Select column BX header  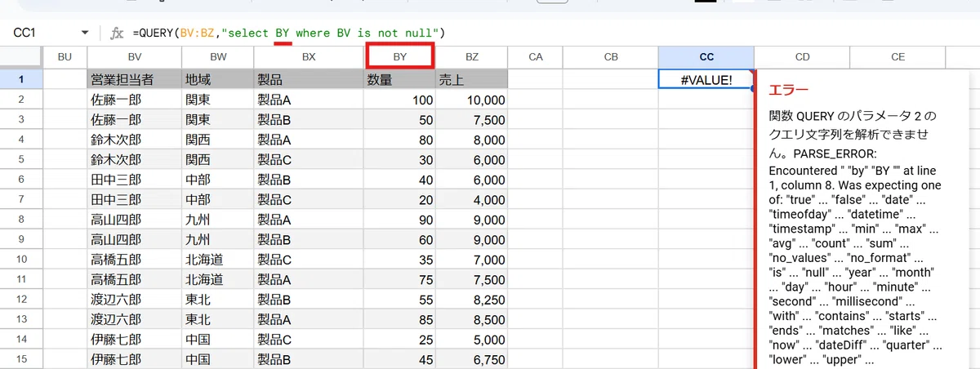tap(309, 57)
